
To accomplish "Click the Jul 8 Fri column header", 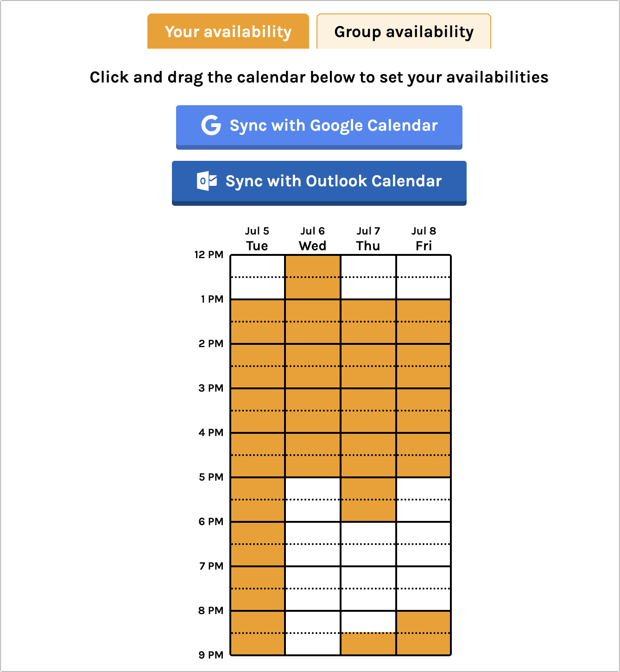I will click(424, 239).
